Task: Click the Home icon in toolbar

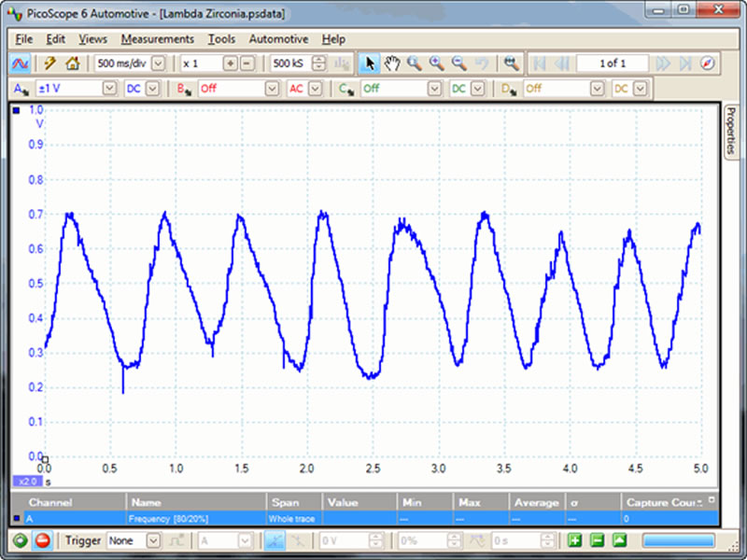Action: click(x=73, y=63)
